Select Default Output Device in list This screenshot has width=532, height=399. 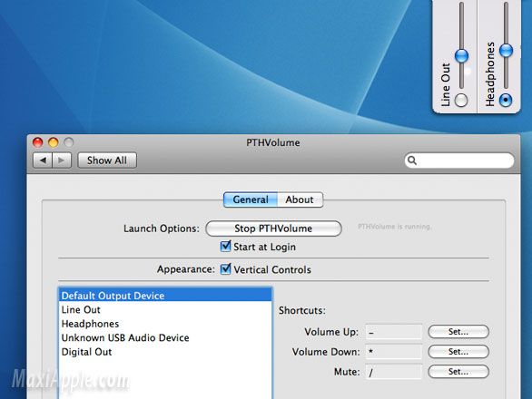coord(165,296)
